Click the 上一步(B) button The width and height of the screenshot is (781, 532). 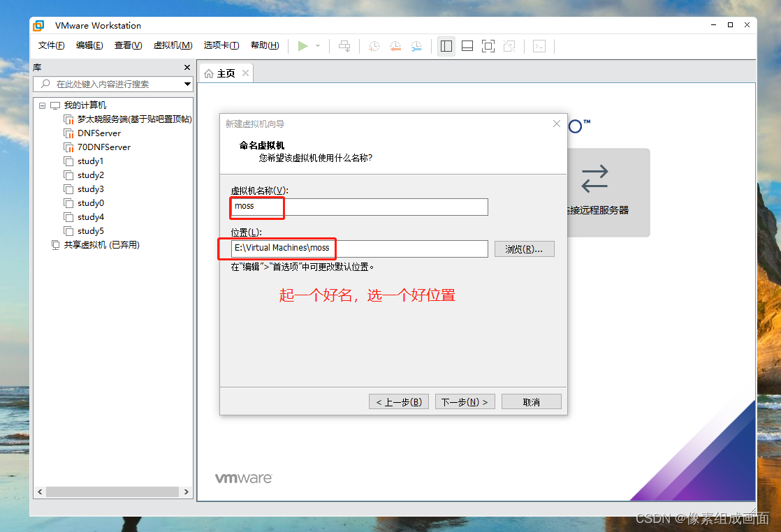[398, 401]
